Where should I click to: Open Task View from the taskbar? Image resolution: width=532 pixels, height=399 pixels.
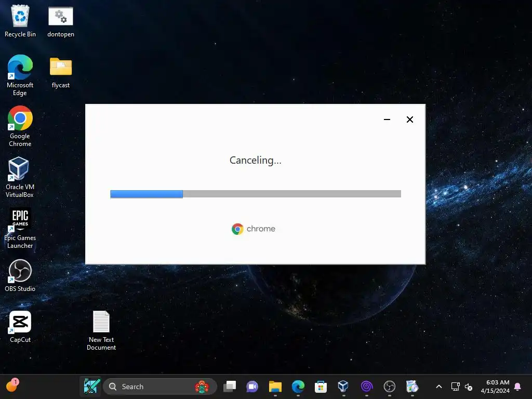click(x=230, y=387)
